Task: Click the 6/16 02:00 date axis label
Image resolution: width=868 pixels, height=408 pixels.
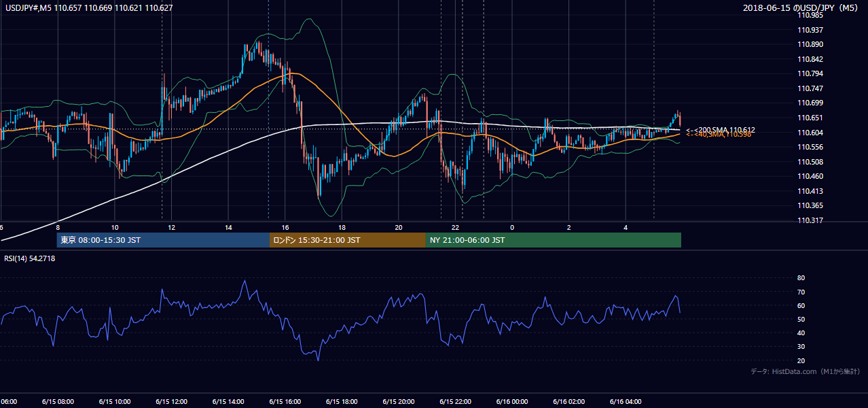Action: point(569,401)
